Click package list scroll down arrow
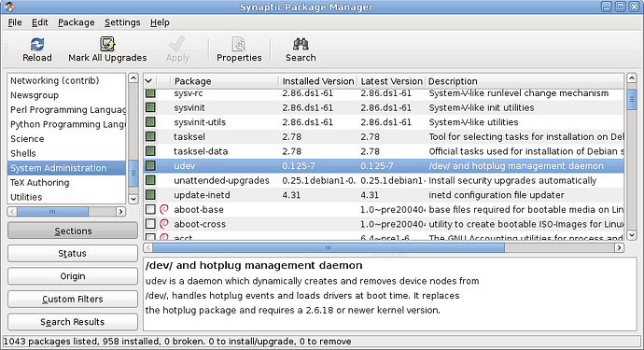Screen dimensions: 644x350 tap(632, 235)
